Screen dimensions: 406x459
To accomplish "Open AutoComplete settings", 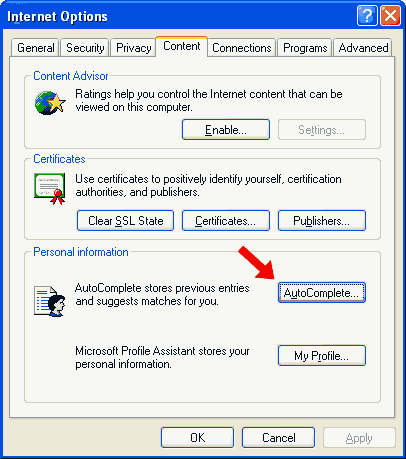I will 322,292.
